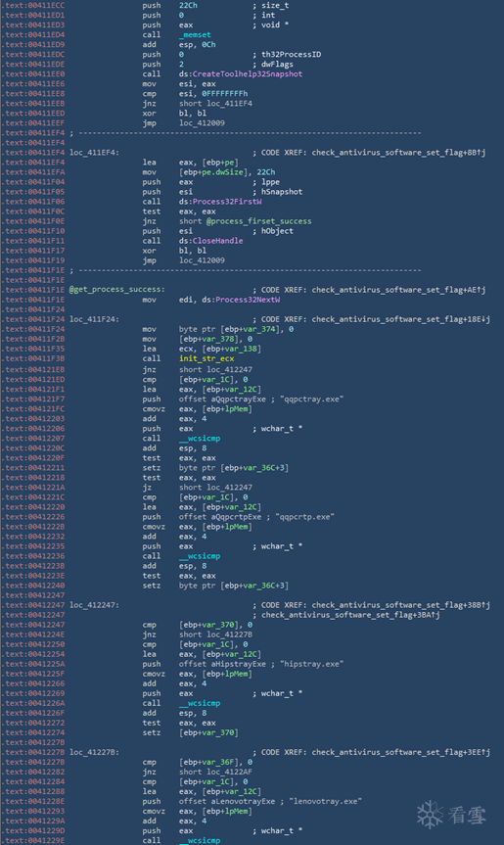Click the highlighted init_str_ecx call

pos(206,358)
